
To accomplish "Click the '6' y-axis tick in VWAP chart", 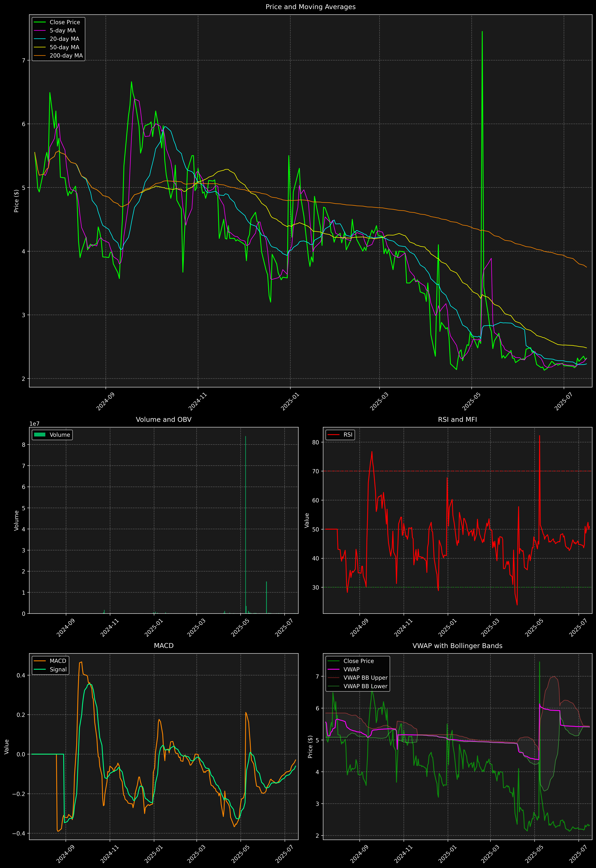I will pos(317,708).
